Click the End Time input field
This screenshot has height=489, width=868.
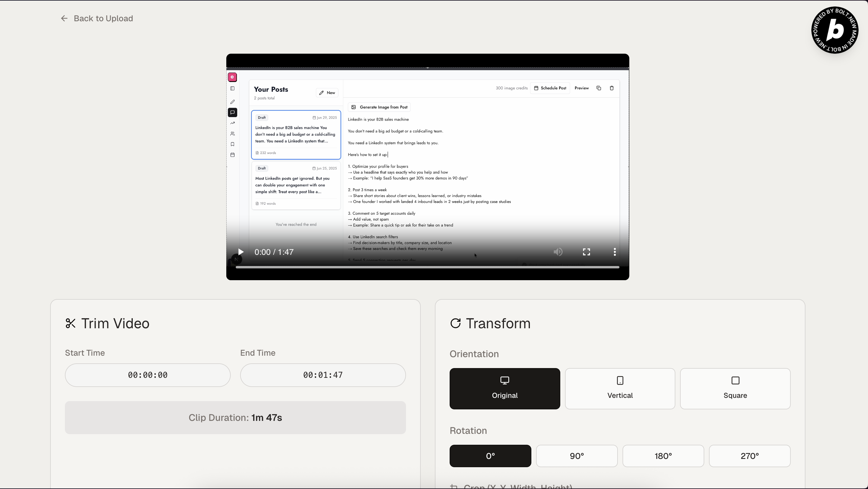click(322, 375)
